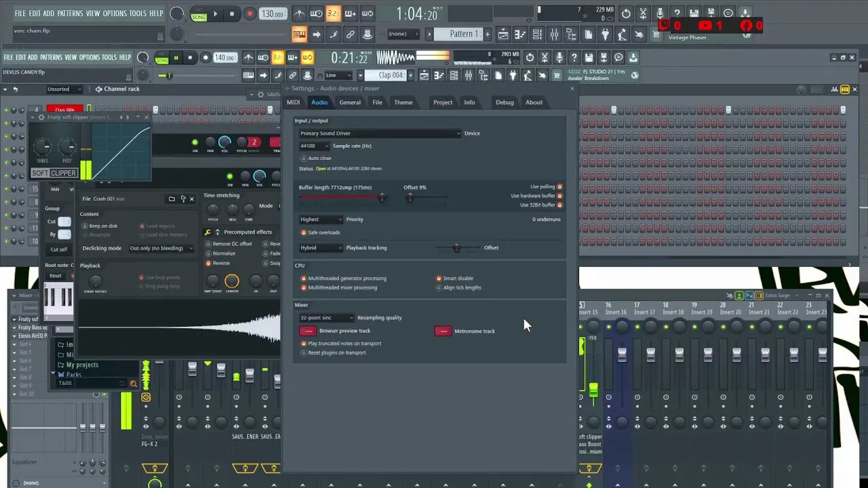Viewport: 868px width, 488px height.
Task: Click the wrench icon beside Precomputed effects
Action: pos(208,232)
